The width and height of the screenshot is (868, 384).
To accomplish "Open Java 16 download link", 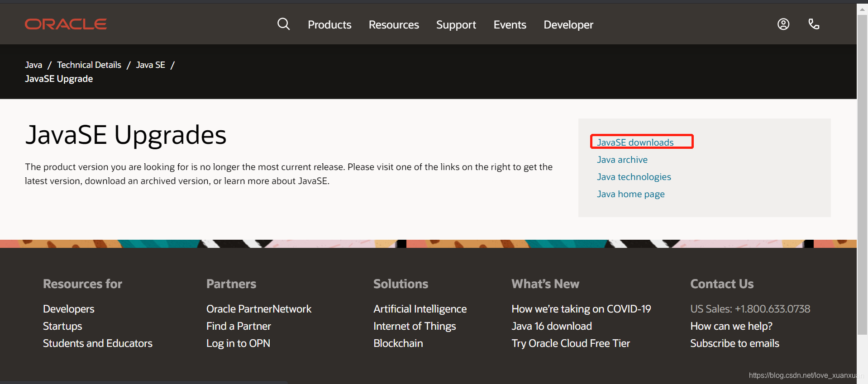I will (552, 326).
